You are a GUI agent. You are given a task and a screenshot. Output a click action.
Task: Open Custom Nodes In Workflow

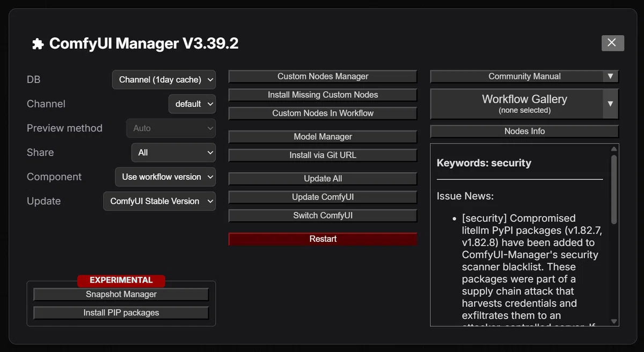(x=323, y=113)
